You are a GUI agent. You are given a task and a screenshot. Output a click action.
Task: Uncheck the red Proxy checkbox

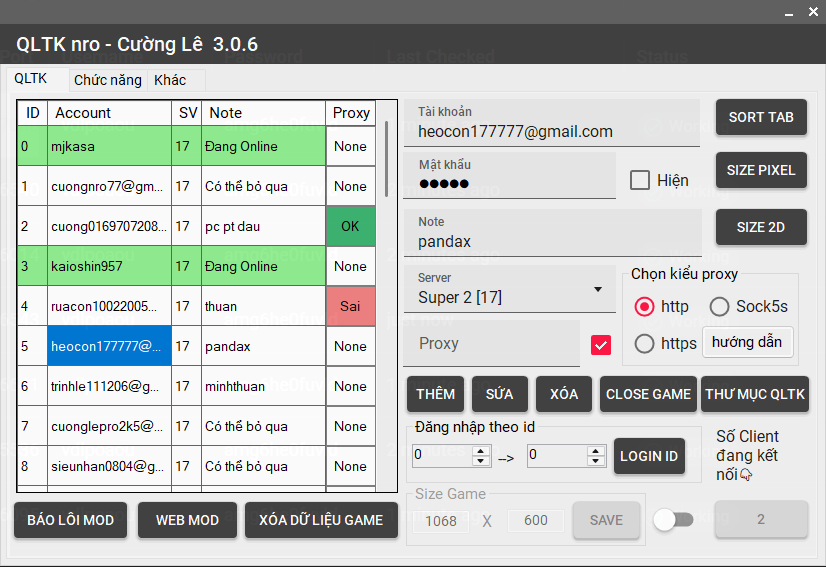(601, 345)
